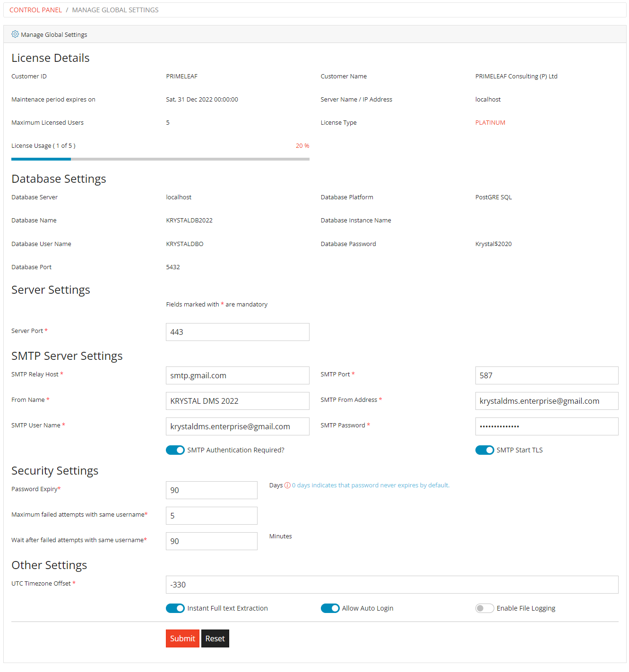Enable File Logging

point(484,608)
